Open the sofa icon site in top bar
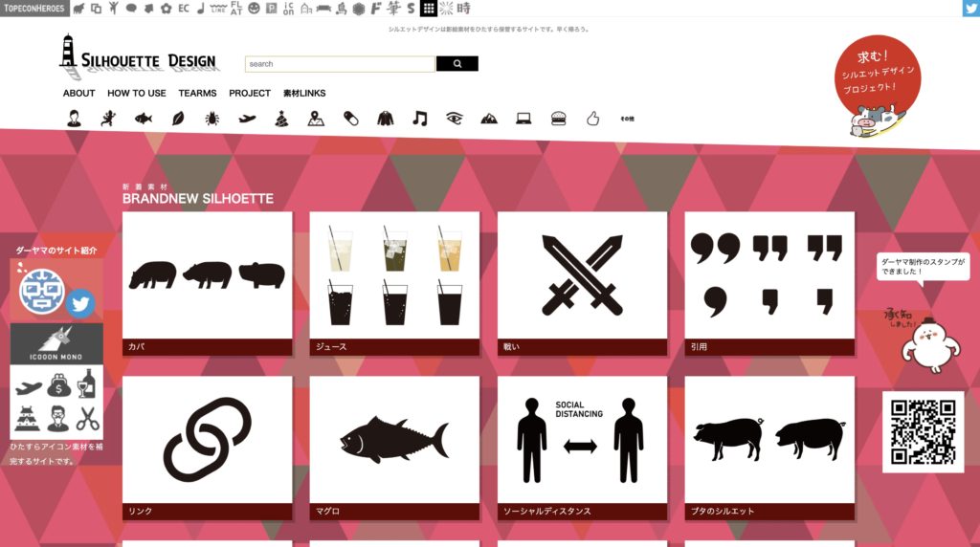Screen dimensions: 980x547 (323, 8)
